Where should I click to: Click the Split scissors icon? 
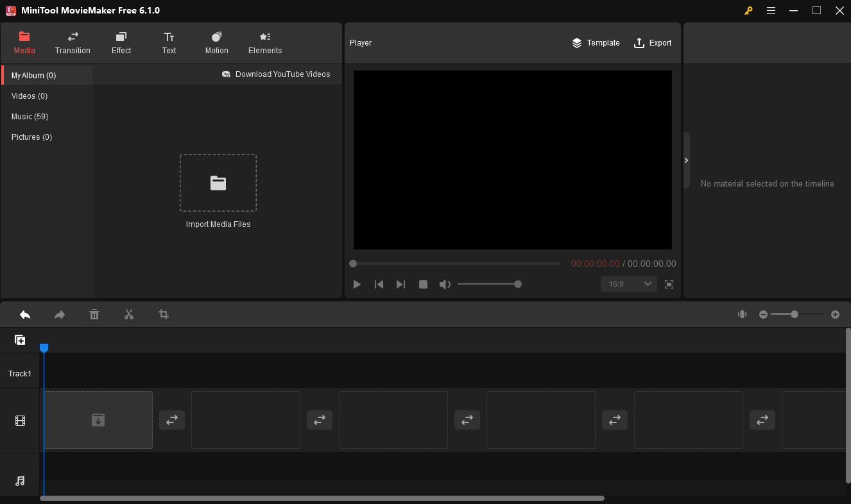[129, 314]
